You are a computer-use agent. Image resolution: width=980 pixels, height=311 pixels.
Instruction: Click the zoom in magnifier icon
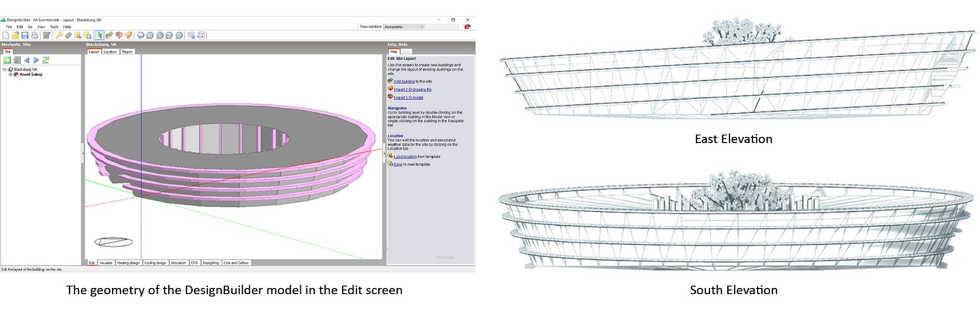150,35
